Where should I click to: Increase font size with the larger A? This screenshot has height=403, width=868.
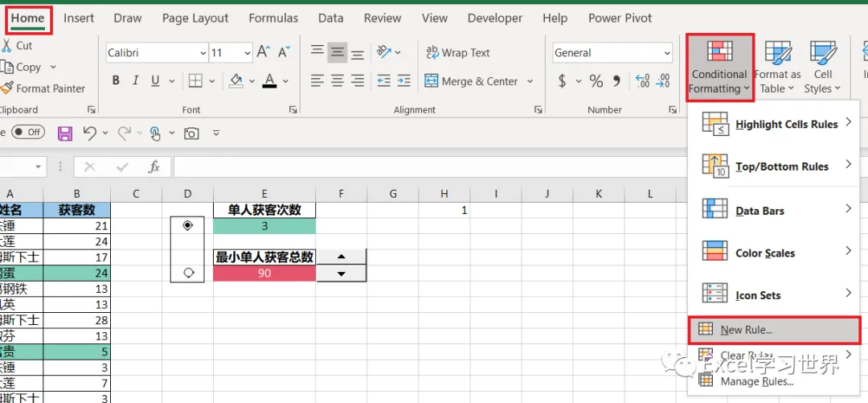(264, 52)
